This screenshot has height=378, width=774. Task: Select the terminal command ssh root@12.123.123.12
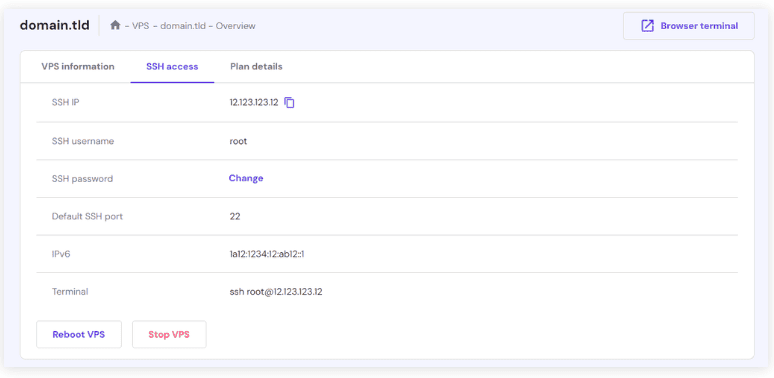276,292
